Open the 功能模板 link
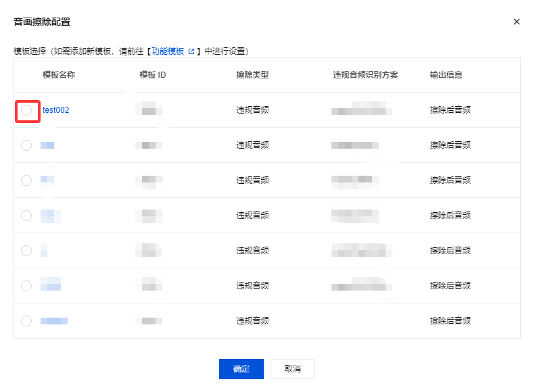The image size is (533, 392). (167, 51)
